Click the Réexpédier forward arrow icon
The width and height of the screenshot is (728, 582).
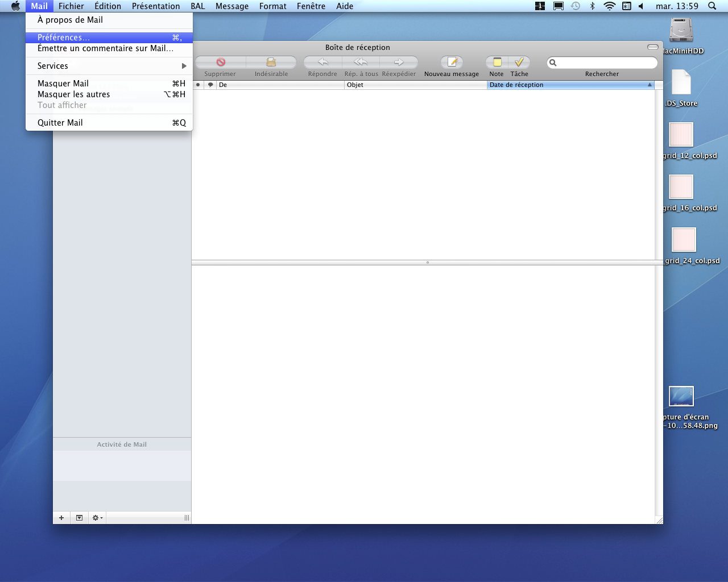point(399,62)
